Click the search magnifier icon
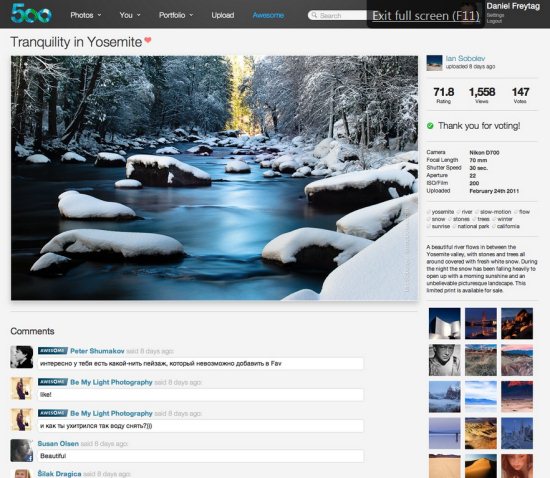This screenshot has width=550, height=478. [314, 15]
